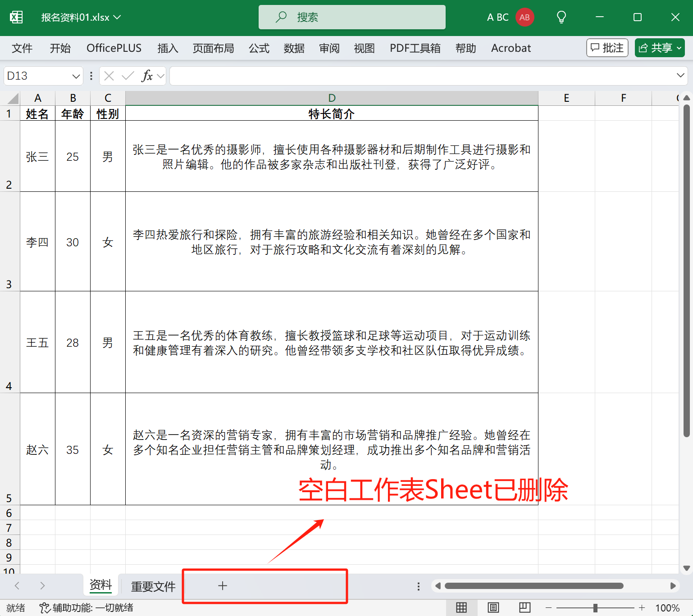Open the 数据 tab

(294, 48)
